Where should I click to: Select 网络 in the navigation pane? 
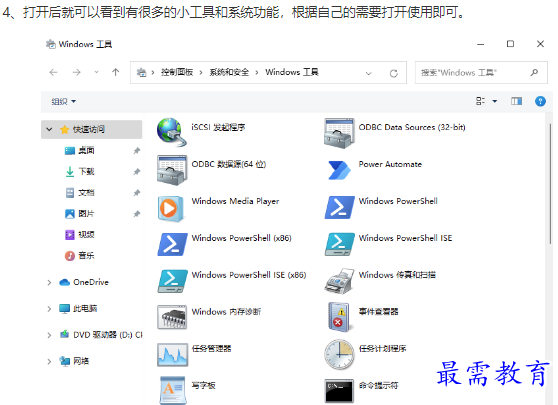[74, 361]
